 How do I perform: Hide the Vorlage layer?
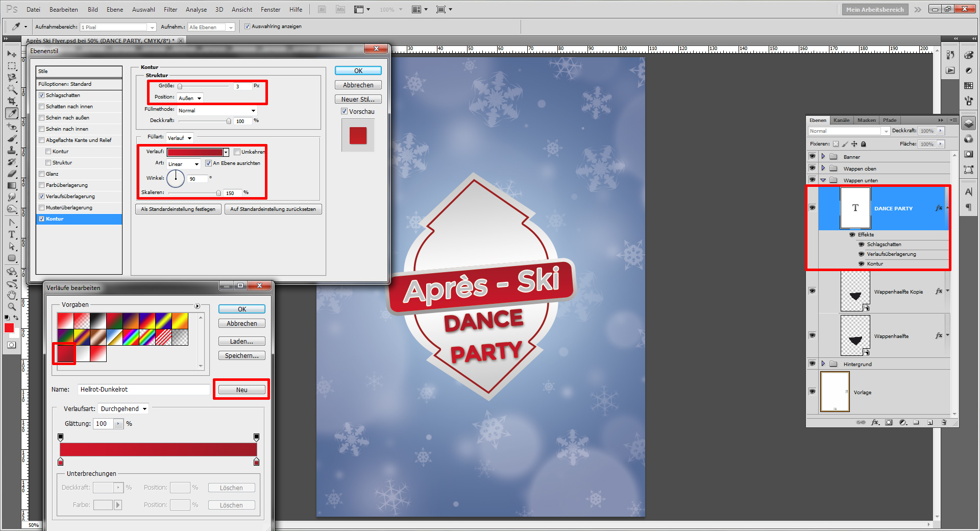[812, 392]
